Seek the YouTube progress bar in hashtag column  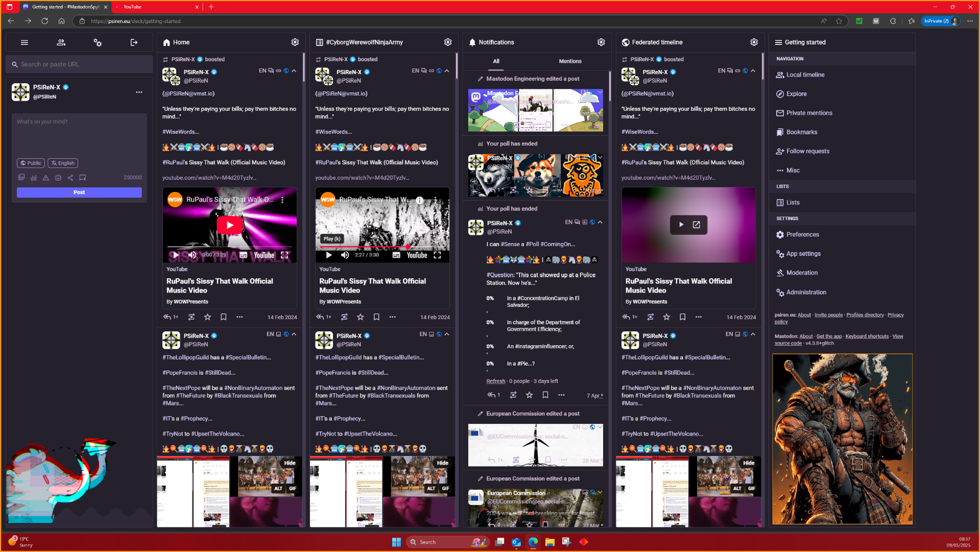pyautogui.click(x=383, y=247)
